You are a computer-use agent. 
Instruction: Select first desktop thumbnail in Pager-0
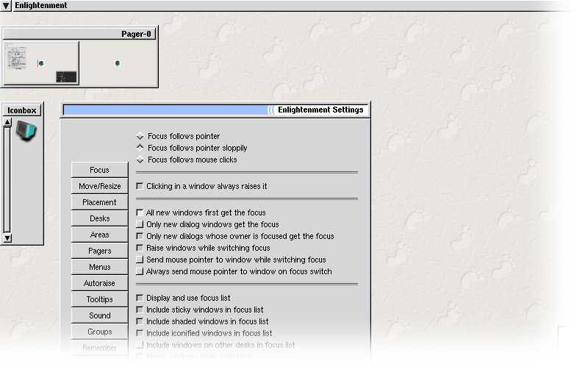click(41, 62)
